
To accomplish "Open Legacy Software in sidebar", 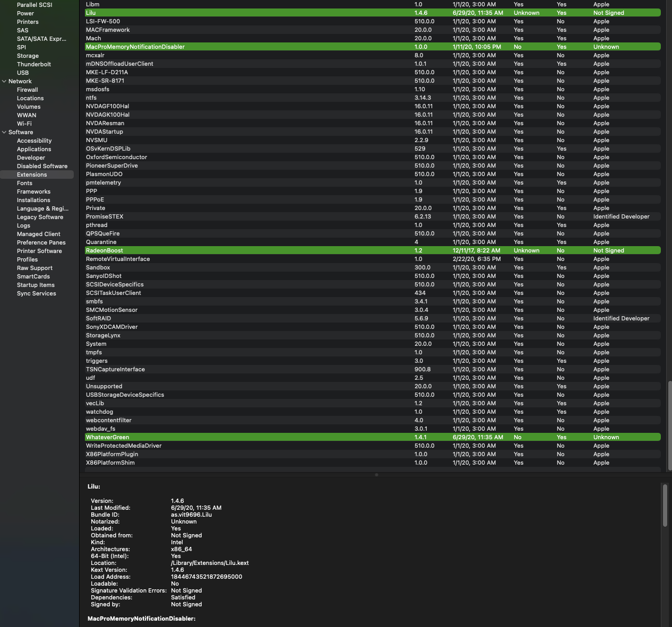I will (40, 217).
